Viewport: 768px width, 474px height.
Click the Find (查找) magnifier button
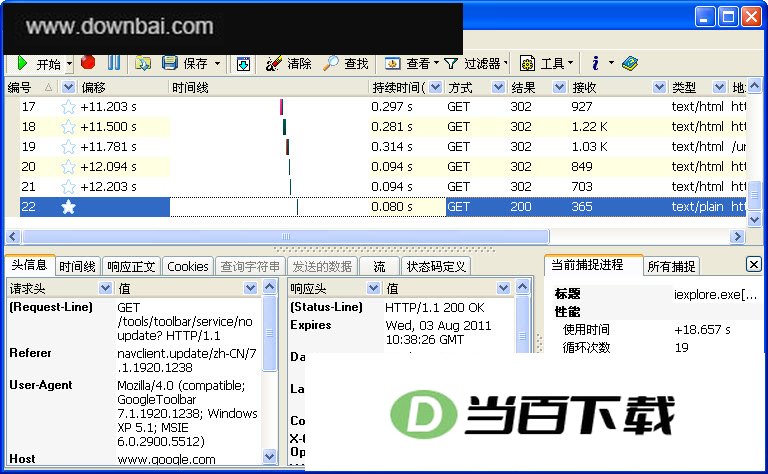pos(345,63)
